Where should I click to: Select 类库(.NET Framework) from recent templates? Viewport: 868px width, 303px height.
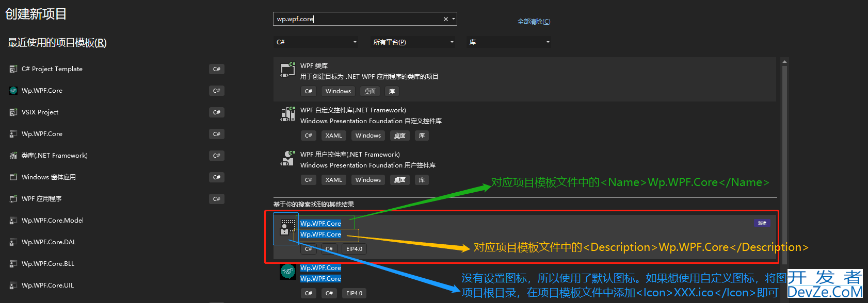pyautogui.click(x=55, y=156)
